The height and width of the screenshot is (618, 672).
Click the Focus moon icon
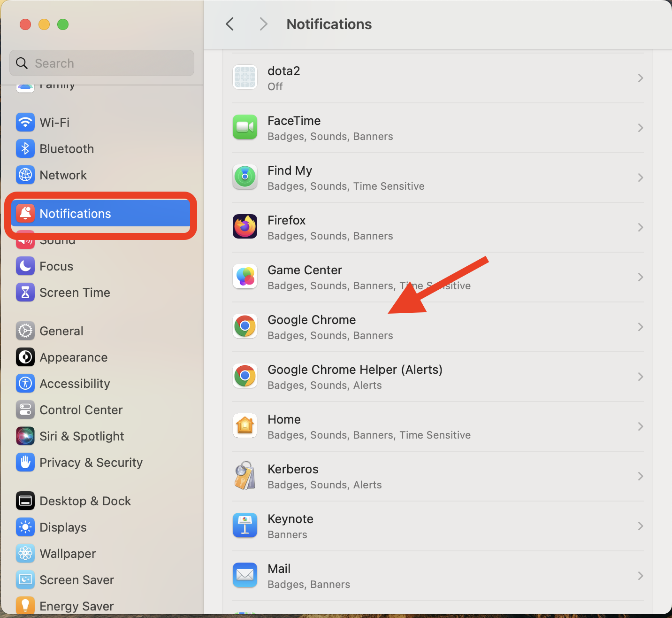point(25,266)
